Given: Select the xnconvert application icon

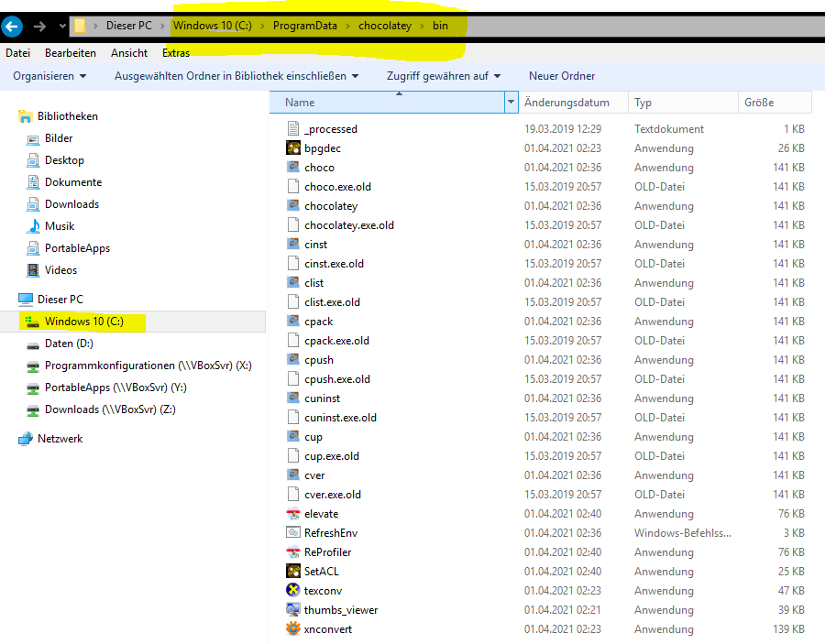Looking at the screenshot, I should [x=293, y=628].
